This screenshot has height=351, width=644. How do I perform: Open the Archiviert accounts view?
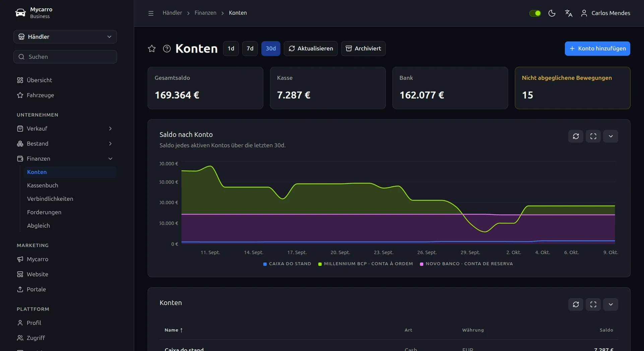point(363,49)
